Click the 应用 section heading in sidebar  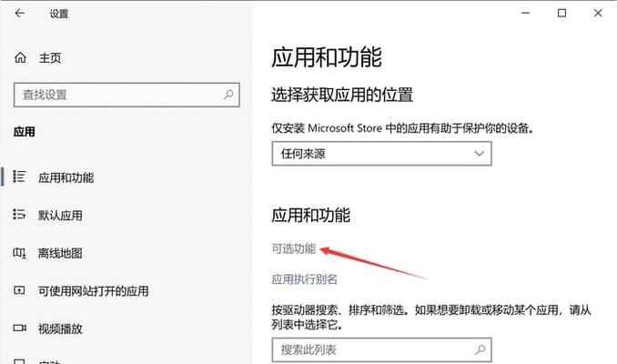[25, 131]
